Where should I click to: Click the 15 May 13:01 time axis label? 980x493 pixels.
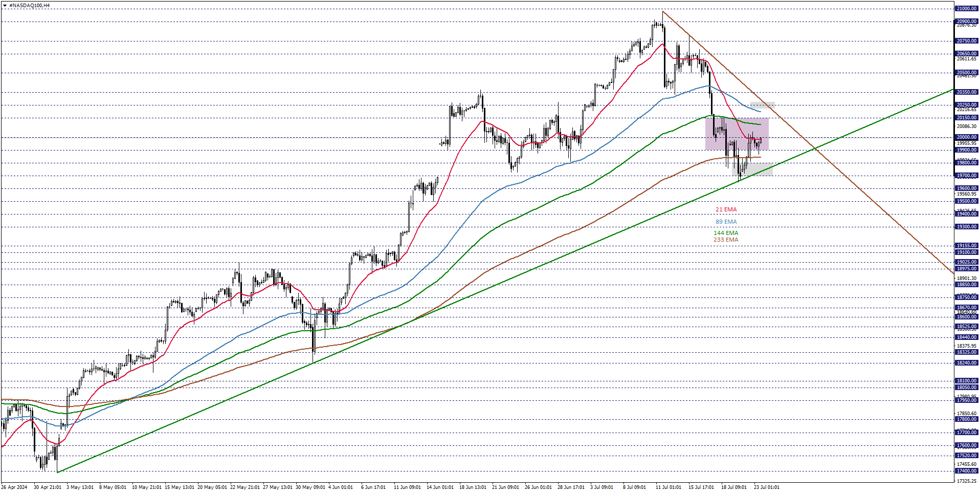179,487
